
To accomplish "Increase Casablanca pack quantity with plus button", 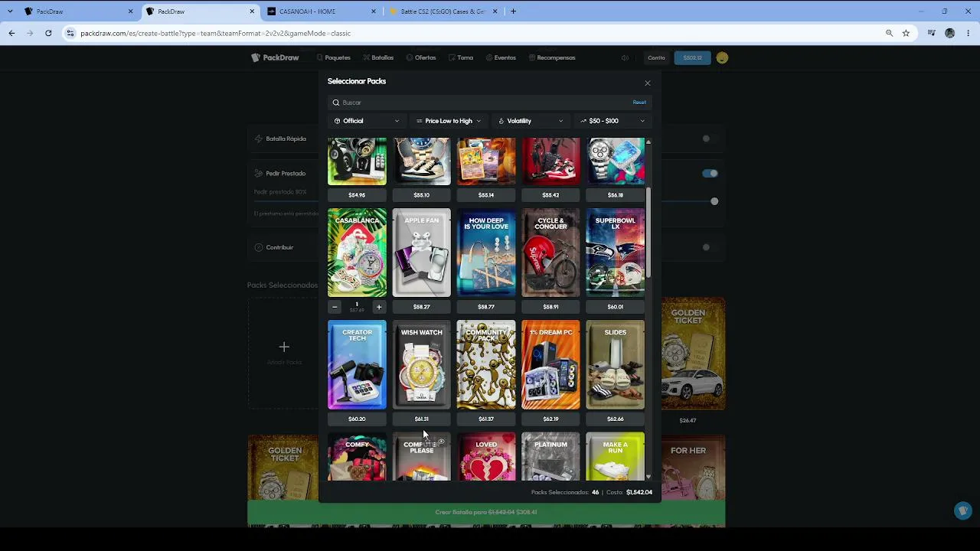I will coord(378,307).
